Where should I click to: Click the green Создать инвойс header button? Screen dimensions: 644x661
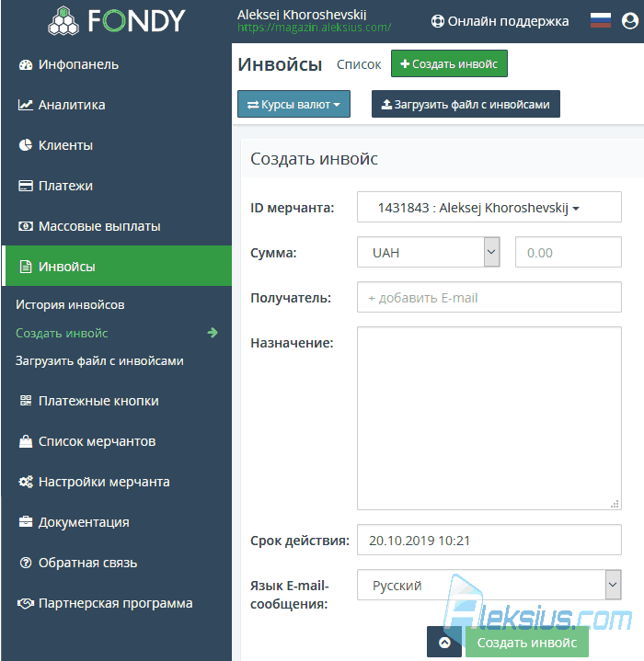[x=449, y=63]
